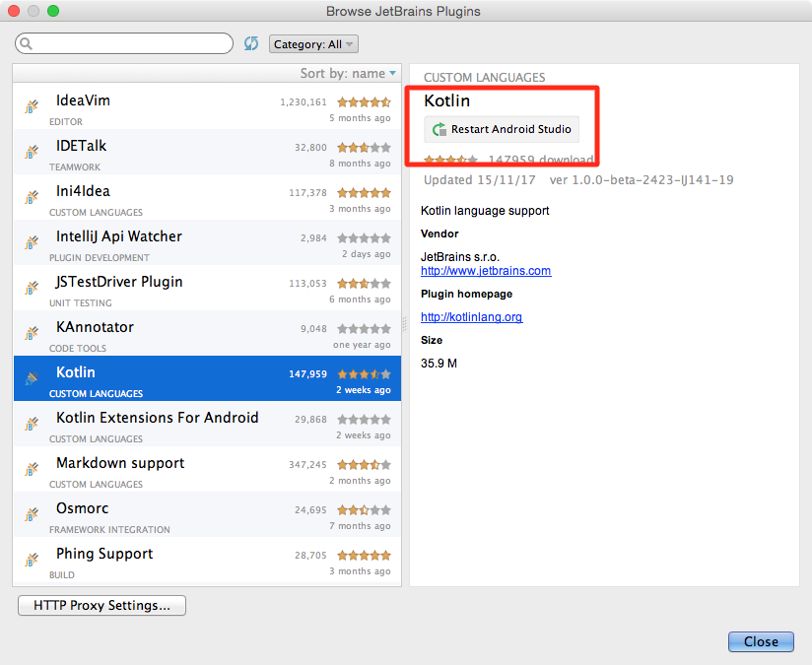Click the JSTestDriver Plugin star rating
Image resolution: width=812 pixels, height=665 pixels.
pos(364,284)
